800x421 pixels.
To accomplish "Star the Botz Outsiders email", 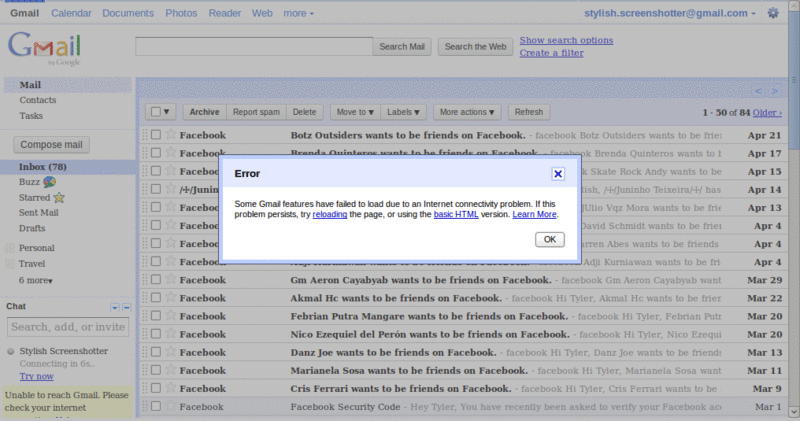I will pyautogui.click(x=171, y=134).
